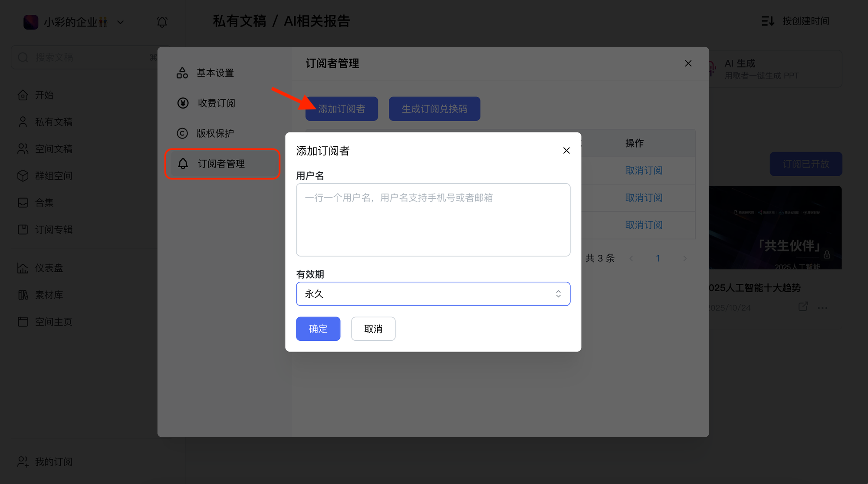Select 收费订阅 settings tab
The height and width of the screenshot is (484, 868).
click(216, 103)
